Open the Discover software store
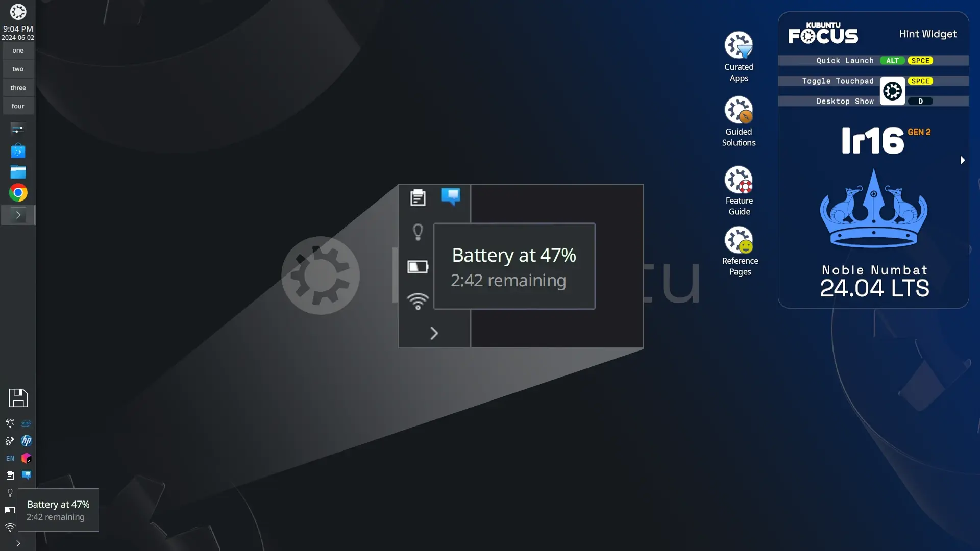 (x=18, y=151)
